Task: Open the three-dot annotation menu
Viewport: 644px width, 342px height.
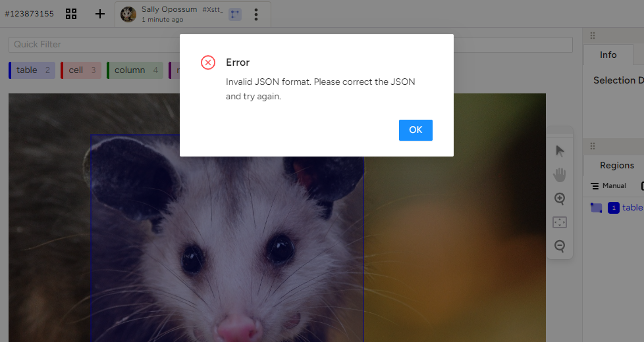Action: click(256, 14)
